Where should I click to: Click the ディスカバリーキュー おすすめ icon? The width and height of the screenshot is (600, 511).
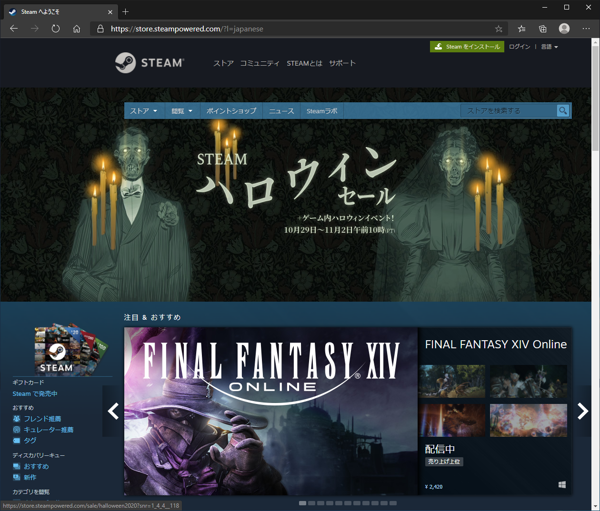click(x=16, y=466)
